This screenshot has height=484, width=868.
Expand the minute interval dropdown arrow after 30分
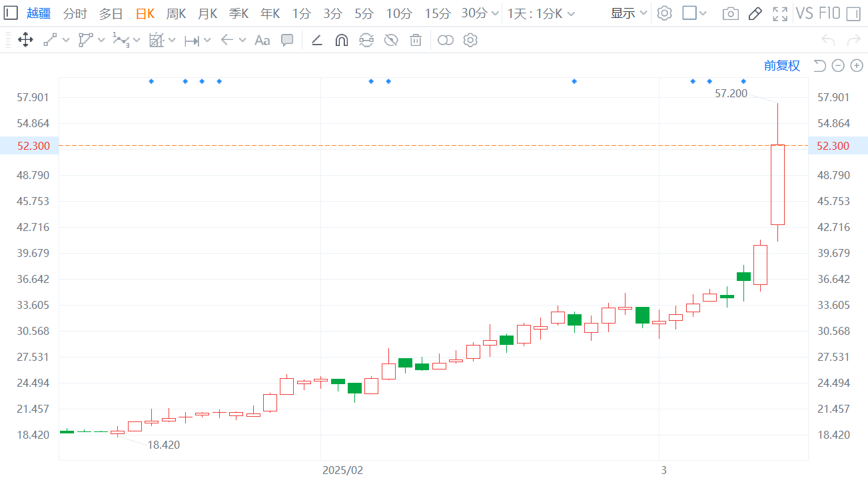(494, 14)
